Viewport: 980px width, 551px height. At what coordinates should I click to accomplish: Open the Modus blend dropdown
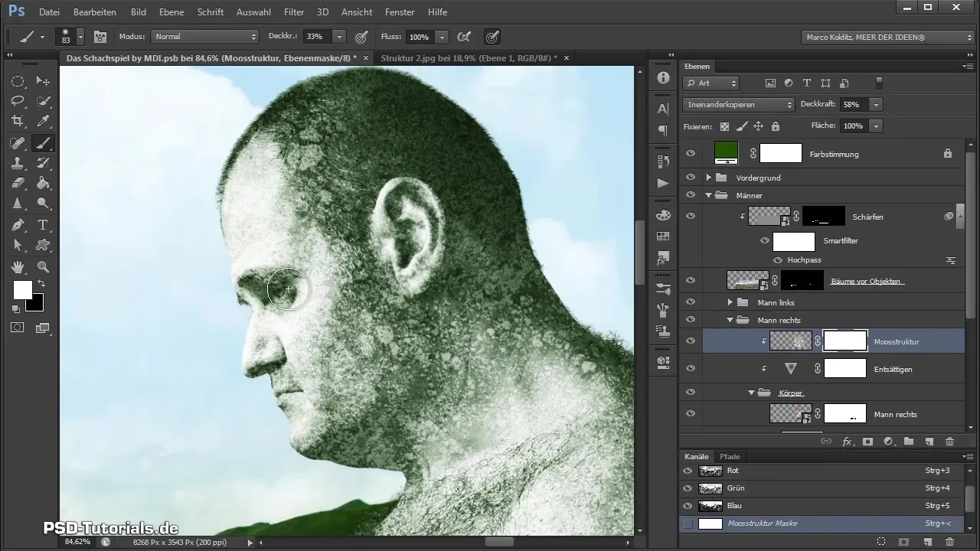[x=204, y=36]
